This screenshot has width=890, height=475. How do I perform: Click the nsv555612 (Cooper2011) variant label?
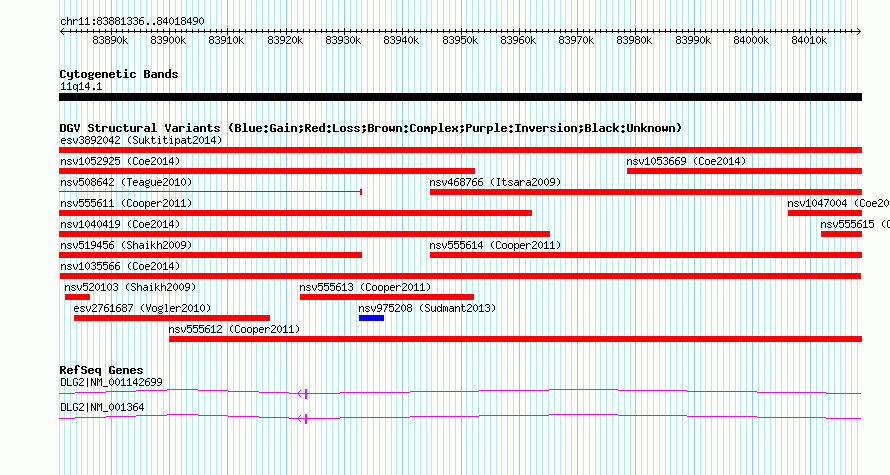point(234,329)
